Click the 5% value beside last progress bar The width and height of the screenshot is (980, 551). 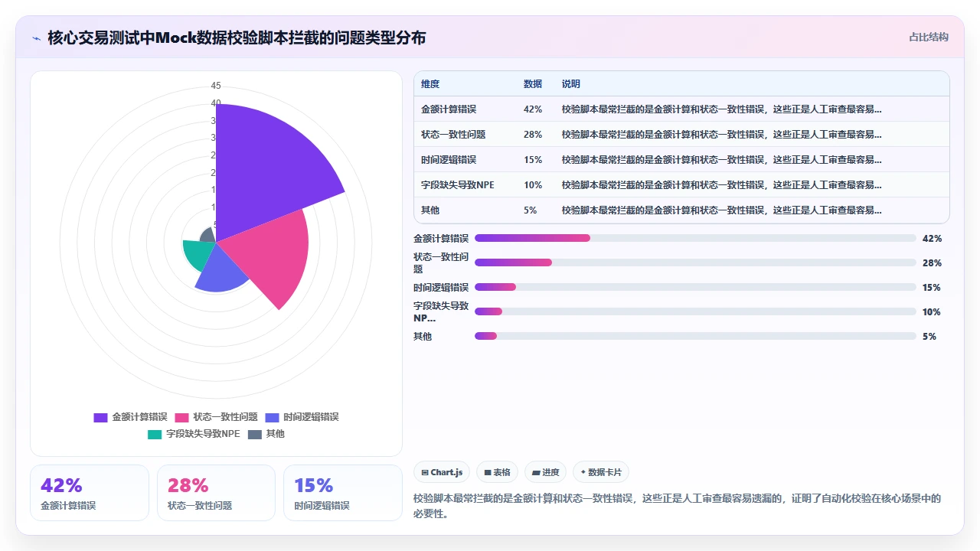pos(929,337)
